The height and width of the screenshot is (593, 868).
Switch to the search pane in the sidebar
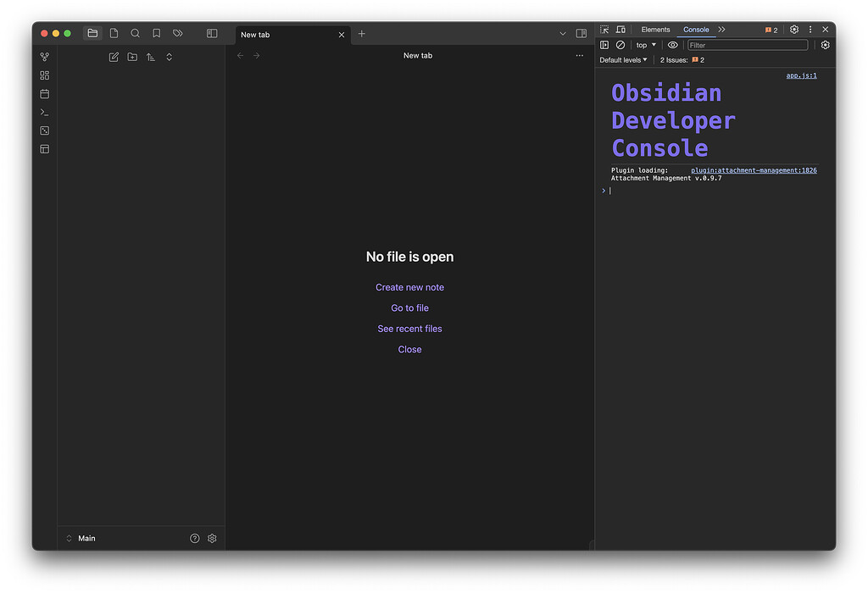(x=135, y=33)
